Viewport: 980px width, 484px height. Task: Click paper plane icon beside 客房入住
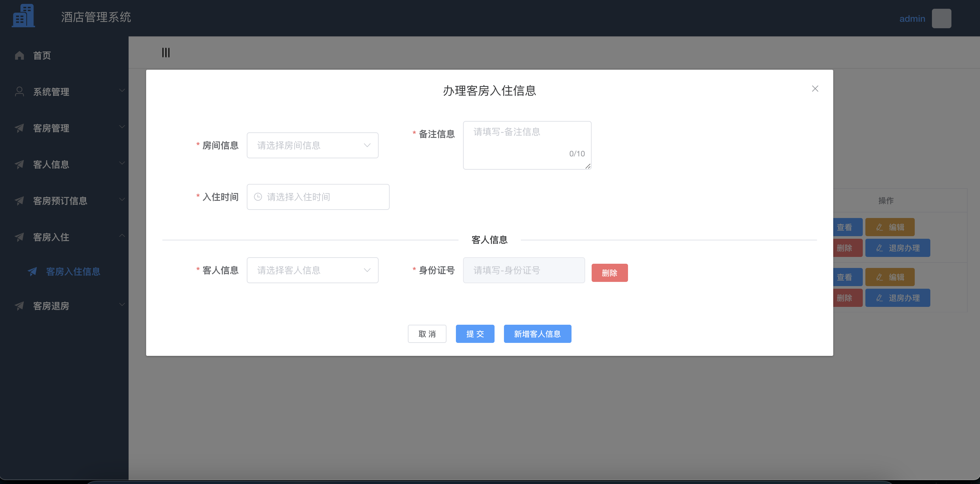point(19,237)
